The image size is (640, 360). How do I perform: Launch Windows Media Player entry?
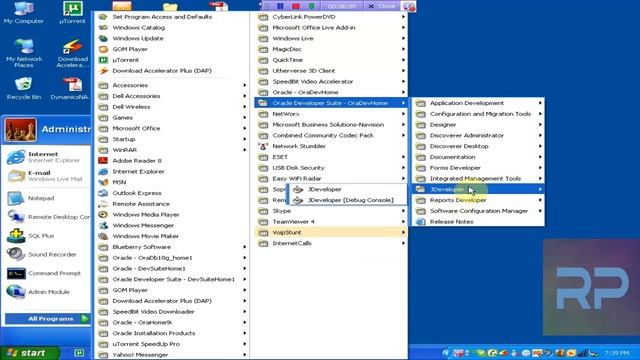coord(172,215)
